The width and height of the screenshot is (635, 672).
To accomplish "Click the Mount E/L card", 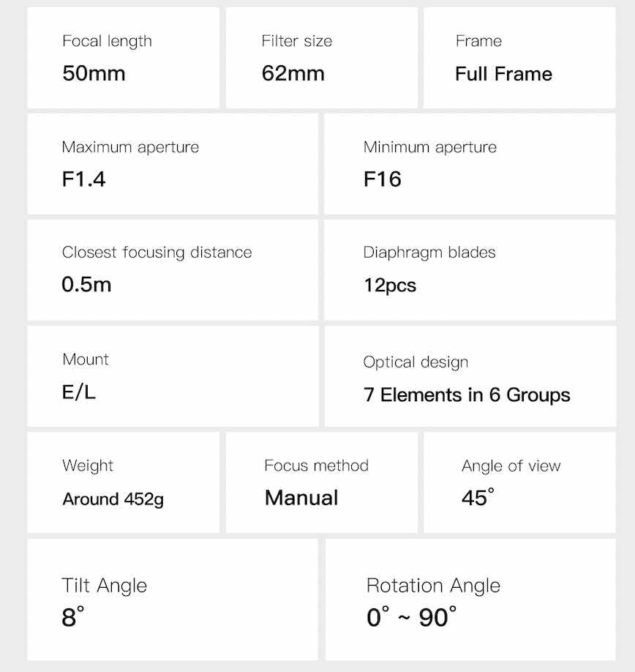I will (x=173, y=376).
